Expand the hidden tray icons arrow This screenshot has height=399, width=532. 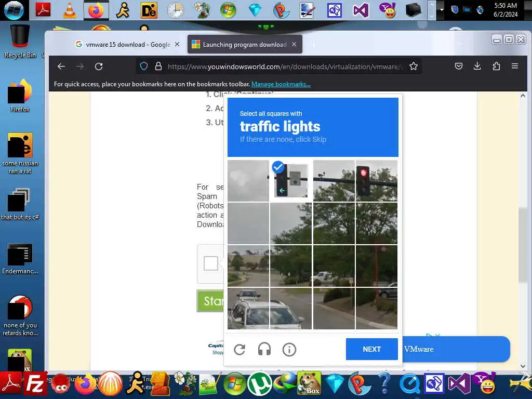pos(442,10)
